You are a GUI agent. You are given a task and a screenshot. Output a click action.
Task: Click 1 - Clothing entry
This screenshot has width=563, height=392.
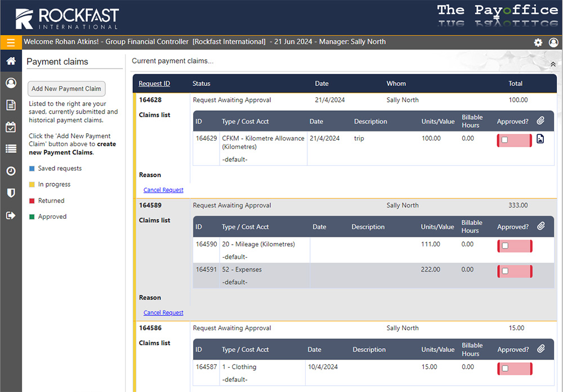[239, 367]
